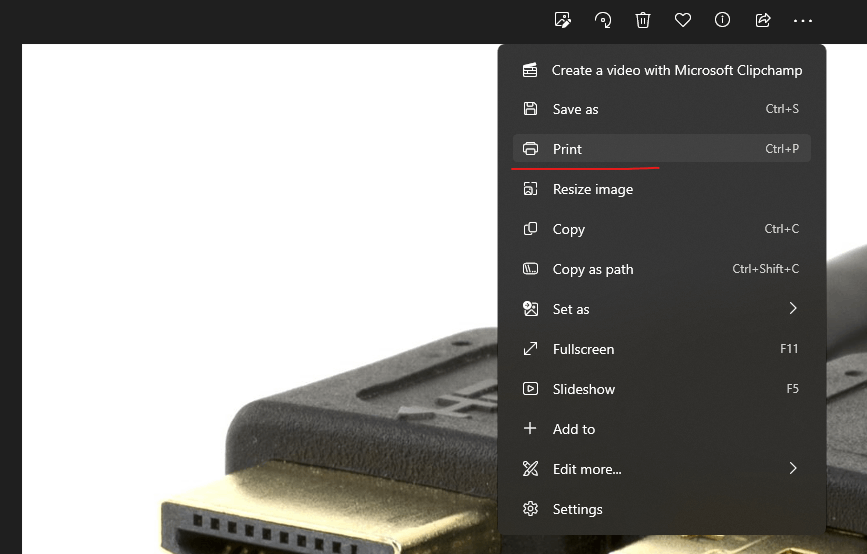Open the Set as submenu
867x554 pixels.
click(662, 309)
